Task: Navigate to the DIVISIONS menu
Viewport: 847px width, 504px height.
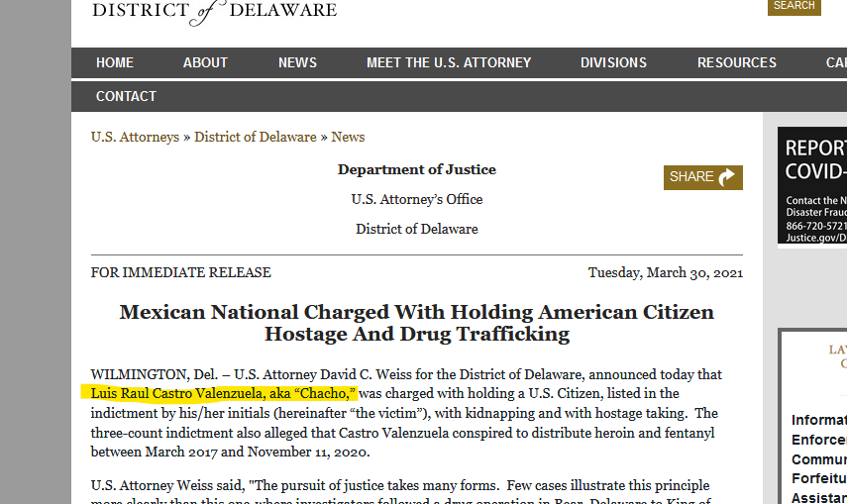Action: tap(613, 62)
